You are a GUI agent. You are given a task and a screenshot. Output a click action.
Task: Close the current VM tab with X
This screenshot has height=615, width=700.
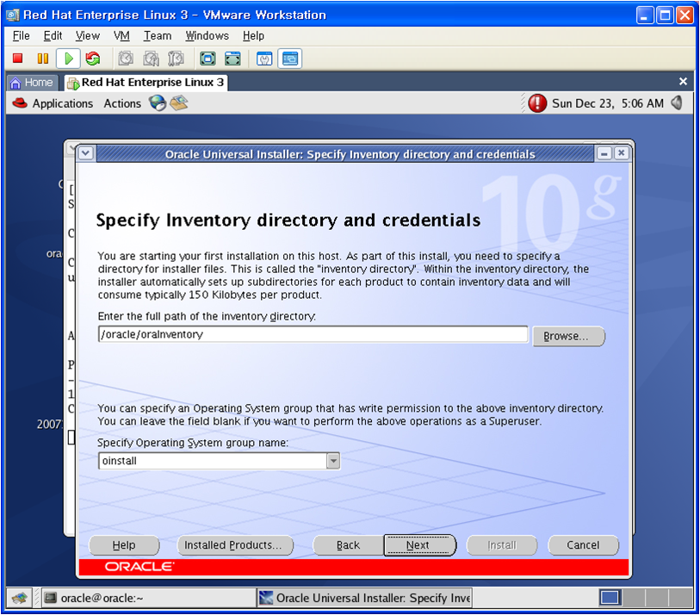683,82
